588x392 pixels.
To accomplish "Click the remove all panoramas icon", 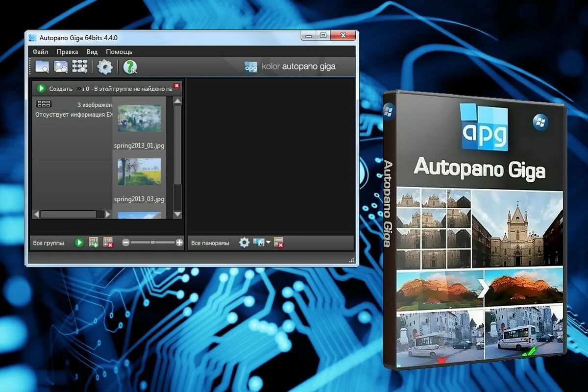I will tap(279, 243).
